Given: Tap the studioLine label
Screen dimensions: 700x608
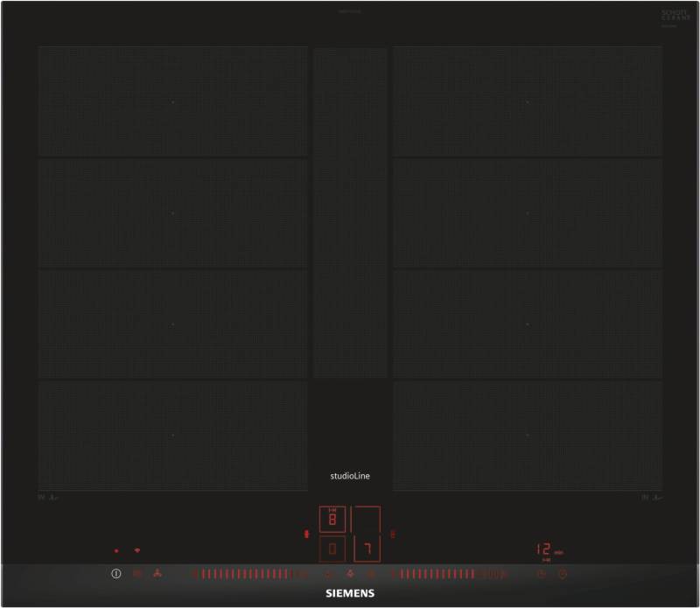Looking at the screenshot, I should [x=350, y=476].
